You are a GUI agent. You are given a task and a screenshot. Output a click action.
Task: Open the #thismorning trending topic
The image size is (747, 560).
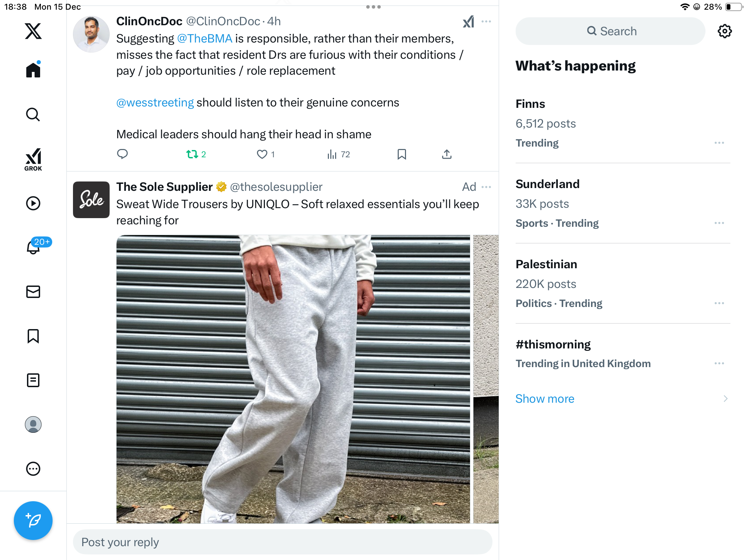[553, 344]
